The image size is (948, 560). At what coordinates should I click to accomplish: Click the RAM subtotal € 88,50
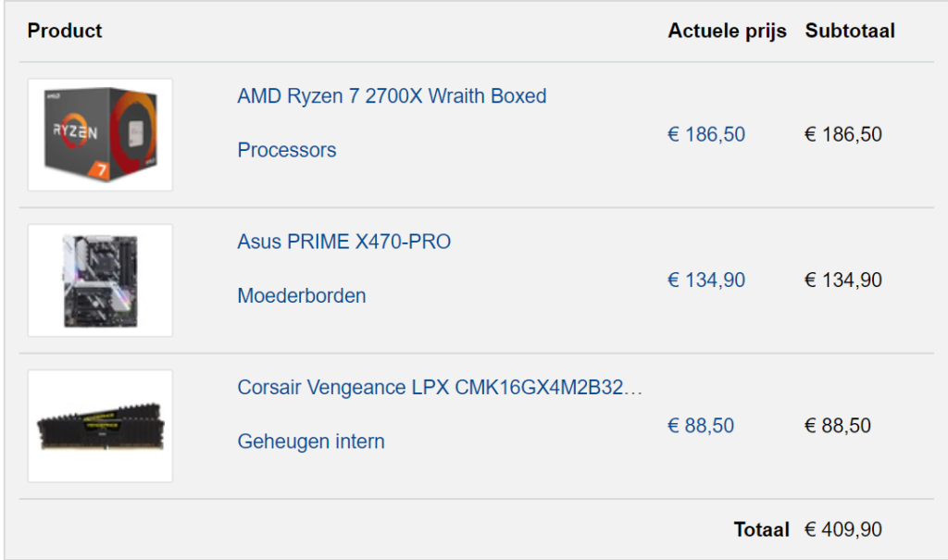pyautogui.click(x=838, y=426)
